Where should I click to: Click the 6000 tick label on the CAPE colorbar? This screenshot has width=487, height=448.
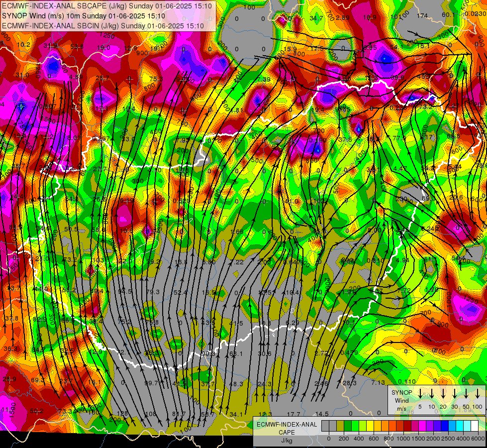coord(479,439)
